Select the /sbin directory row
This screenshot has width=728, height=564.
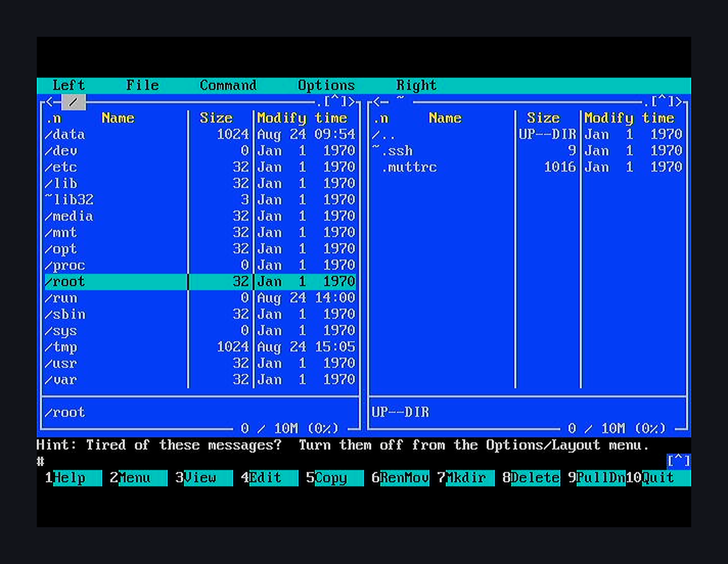pos(200,314)
